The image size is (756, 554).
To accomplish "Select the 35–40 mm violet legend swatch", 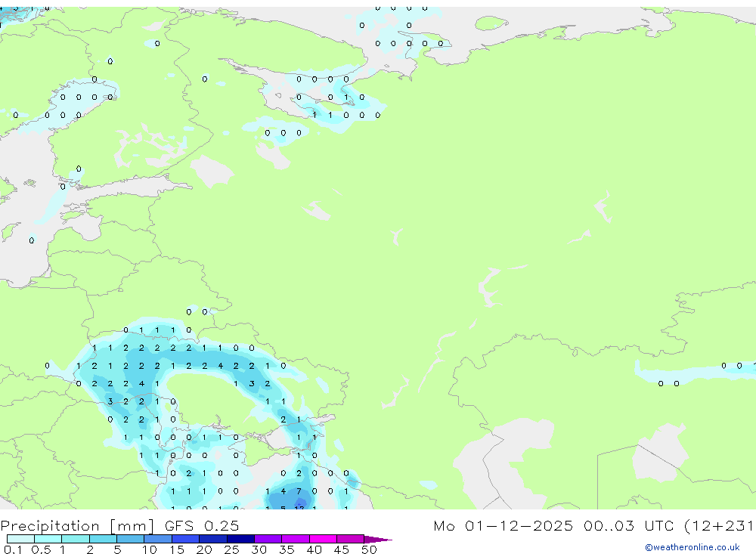I will [x=296, y=539].
